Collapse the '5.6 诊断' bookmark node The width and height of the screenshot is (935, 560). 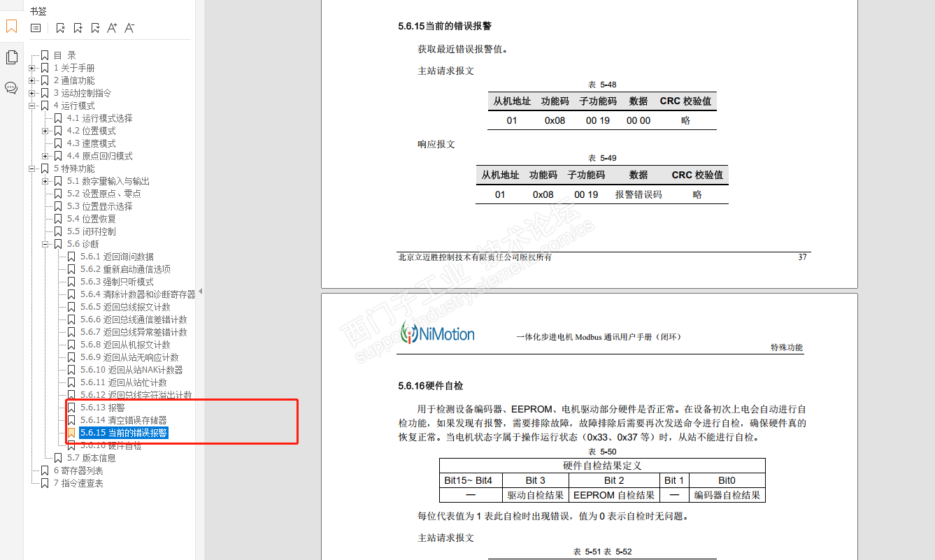(x=45, y=244)
